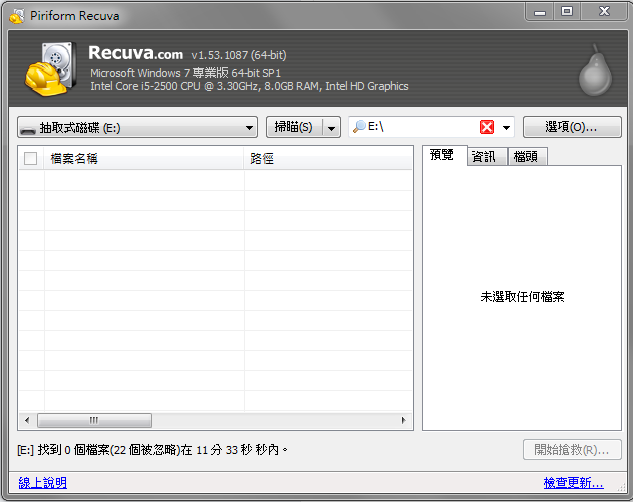Sort by the 檔案名稱 column header

[144, 159]
